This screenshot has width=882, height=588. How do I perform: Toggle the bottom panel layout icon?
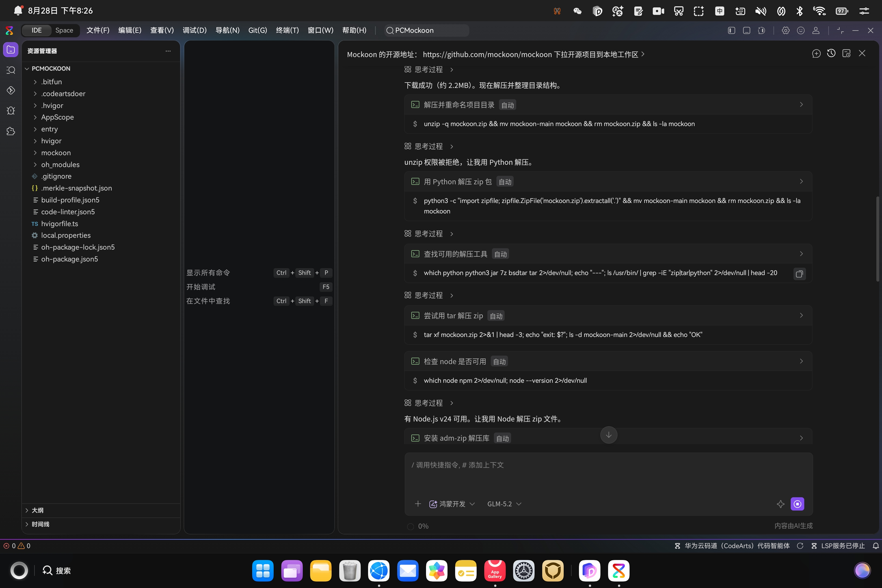tap(746, 30)
